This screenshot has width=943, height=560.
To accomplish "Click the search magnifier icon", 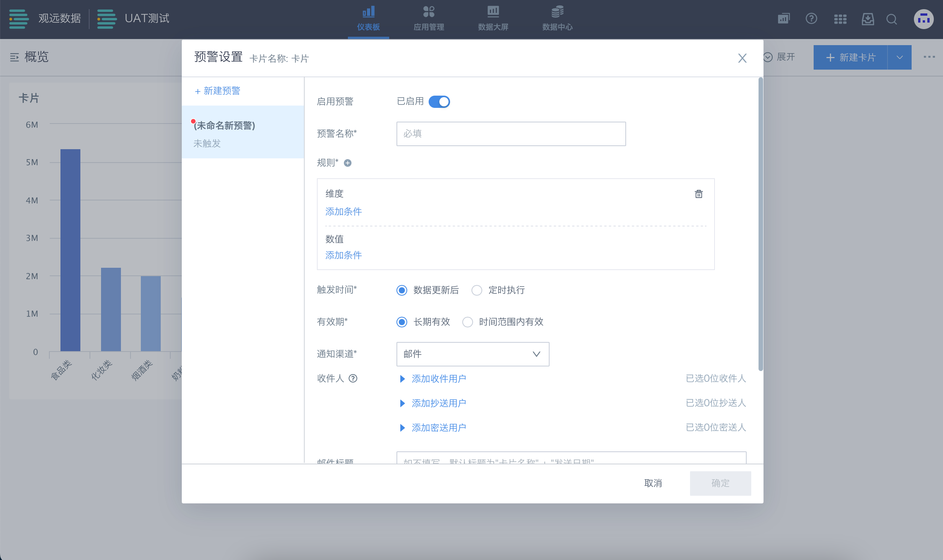I will tap(891, 19).
